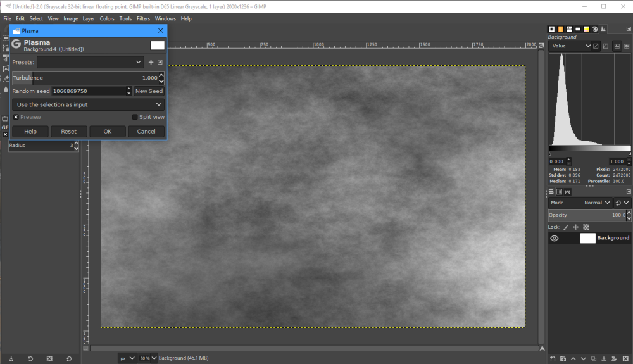Open the Paths tab icon
The image size is (633, 364).
click(567, 192)
